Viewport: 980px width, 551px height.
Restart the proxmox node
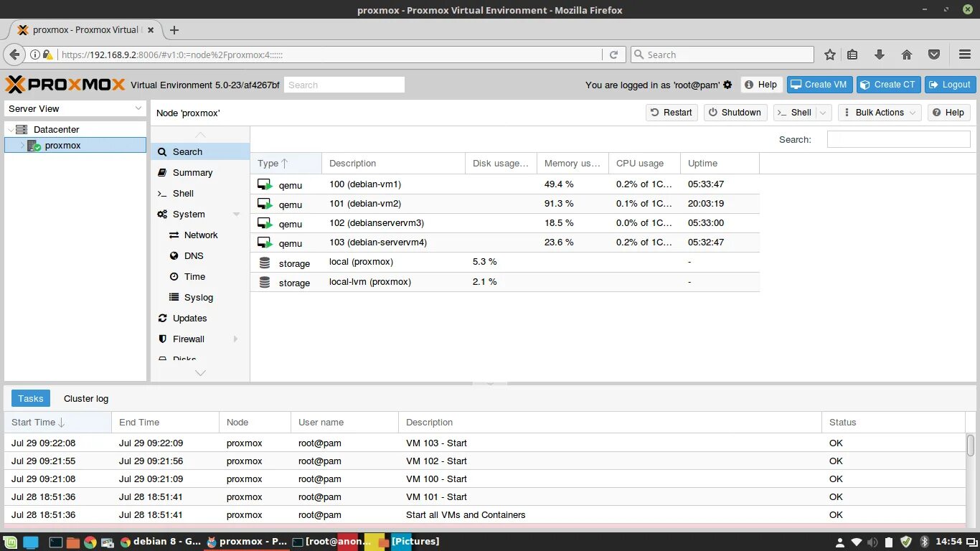click(672, 113)
